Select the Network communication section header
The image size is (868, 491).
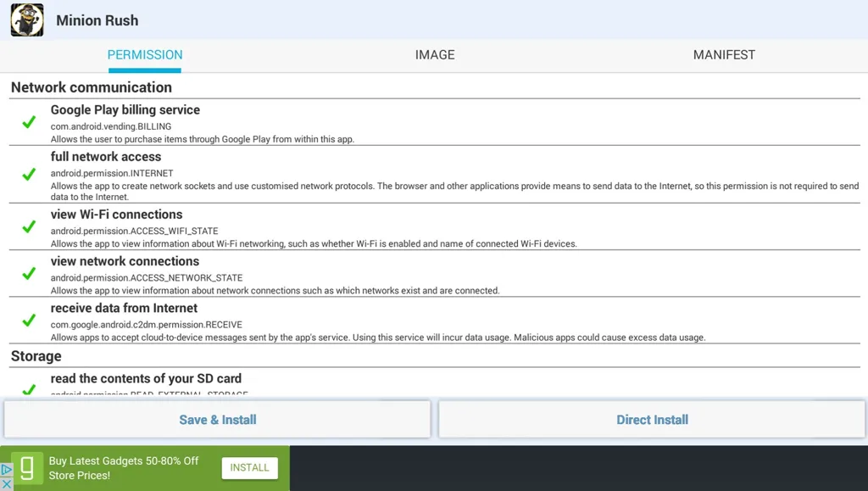point(92,87)
